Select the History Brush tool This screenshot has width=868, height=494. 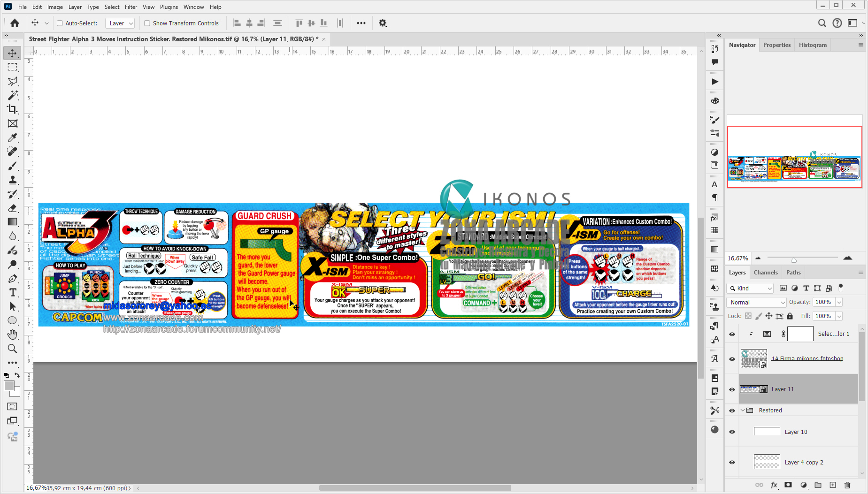click(x=13, y=194)
